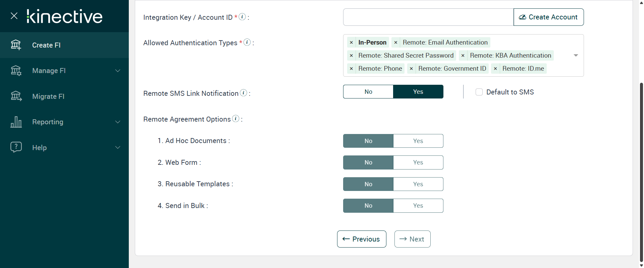Screen dimensions: 644x268
Task: Go back with the Previous button
Action: [361, 239]
